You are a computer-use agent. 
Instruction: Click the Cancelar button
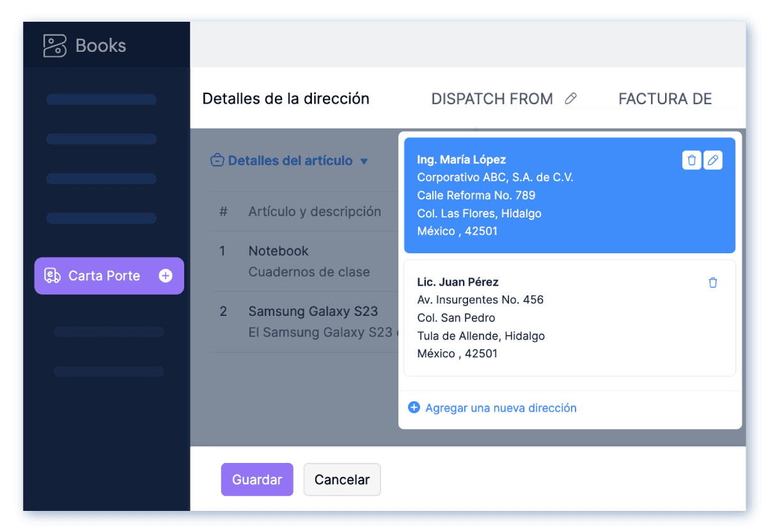point(342,479)
